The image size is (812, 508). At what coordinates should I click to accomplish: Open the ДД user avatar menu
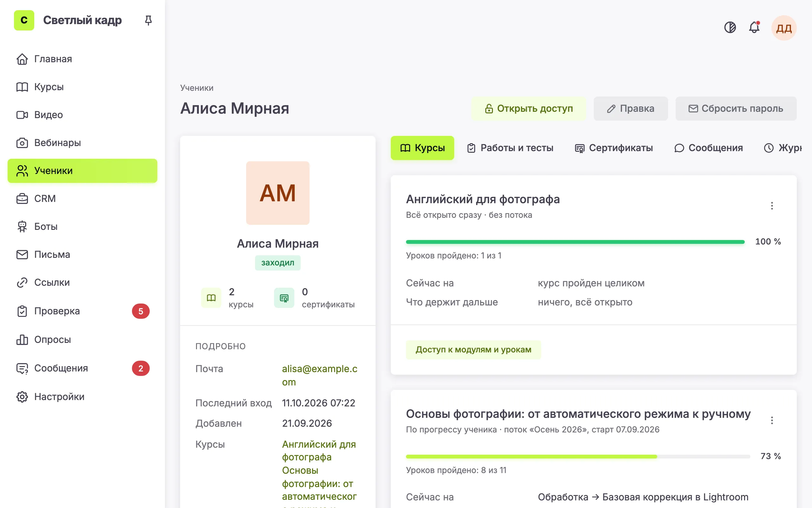(784, 28)
